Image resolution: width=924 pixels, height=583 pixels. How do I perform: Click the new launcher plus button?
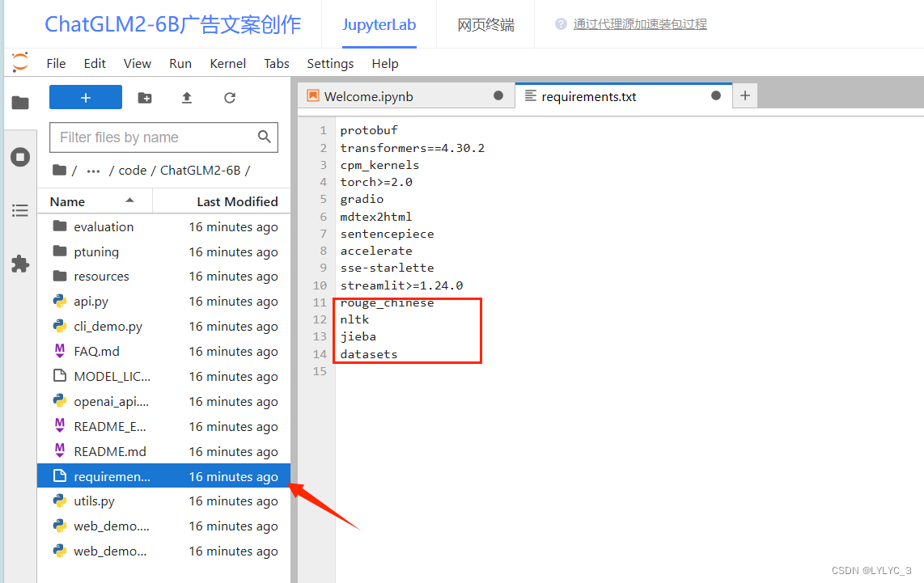click(x=86, y=97)
